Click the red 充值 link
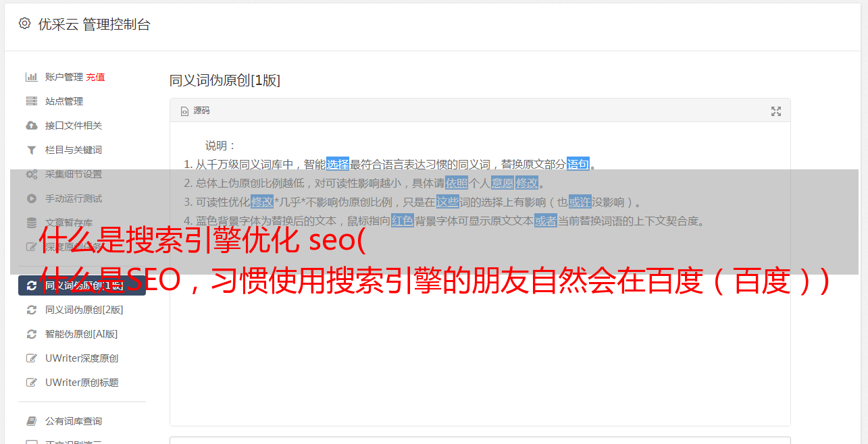 point(95,77)
